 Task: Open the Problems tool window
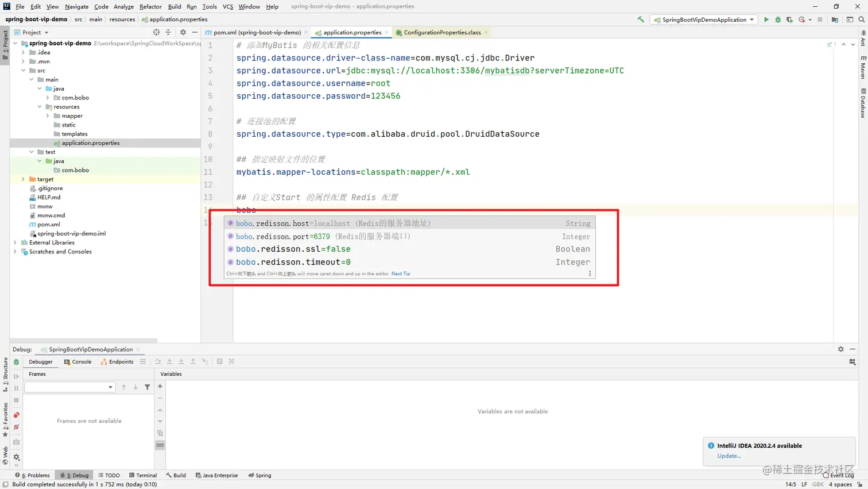[33, 475]
